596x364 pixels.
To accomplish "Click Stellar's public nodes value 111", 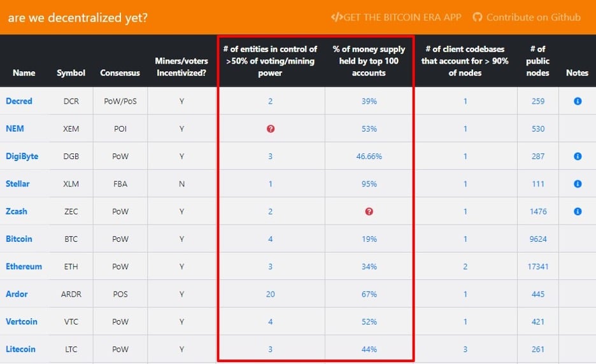I will 538,184.
